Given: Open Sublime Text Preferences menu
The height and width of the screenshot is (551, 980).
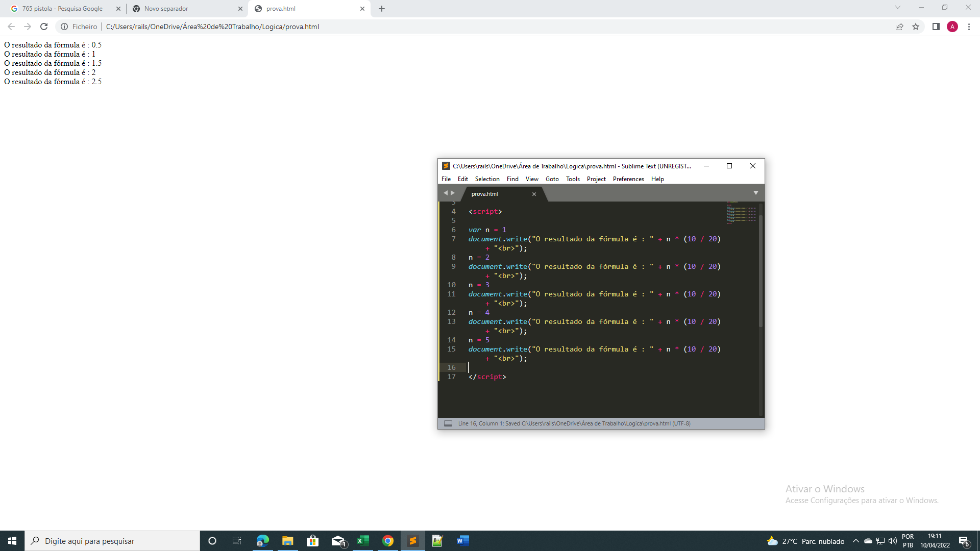Looking at the screenshot, I should (x=628, y=179).
